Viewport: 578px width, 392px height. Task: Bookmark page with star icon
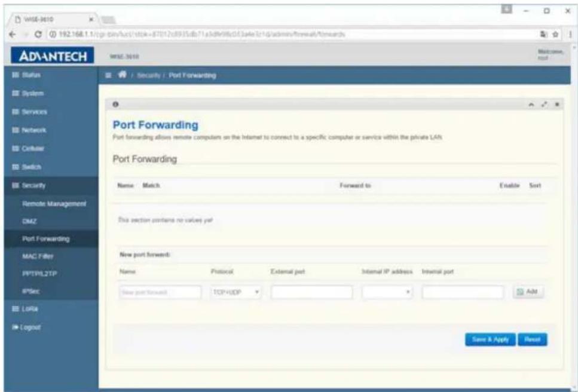(x=555, y=34)
